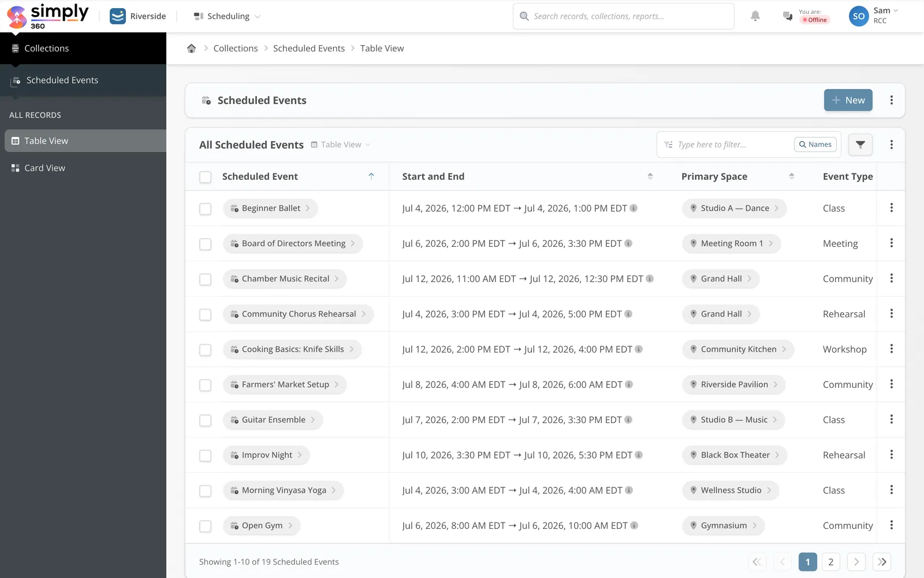Open the notifications bell
Image resolution: width=924 pixels, height=578 pixels.
(755, 16)
